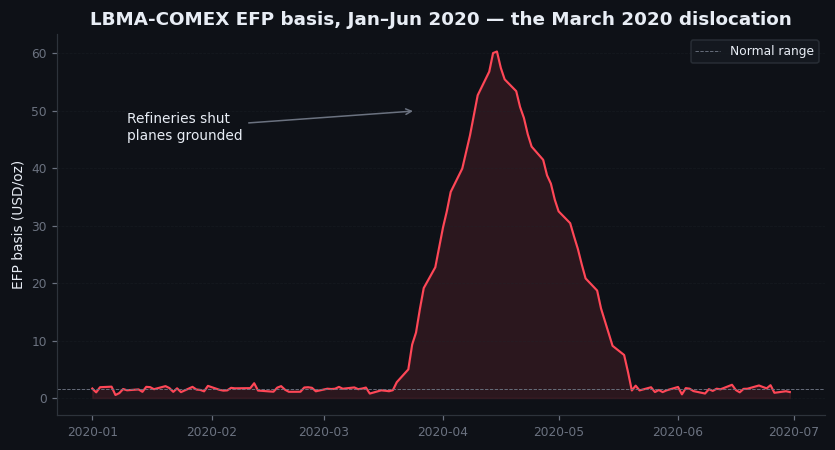835x450 pixels.
Task: Click the y-axis tick label 0
Action: click(x=43, y=399)
